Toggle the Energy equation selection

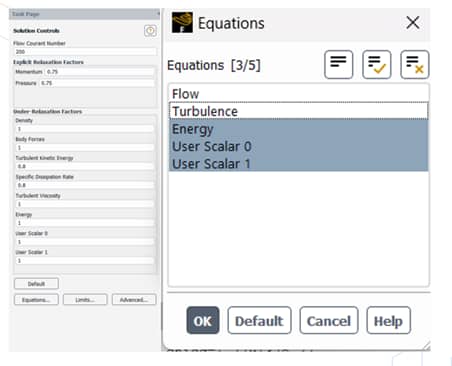click(x=299, y=129)
